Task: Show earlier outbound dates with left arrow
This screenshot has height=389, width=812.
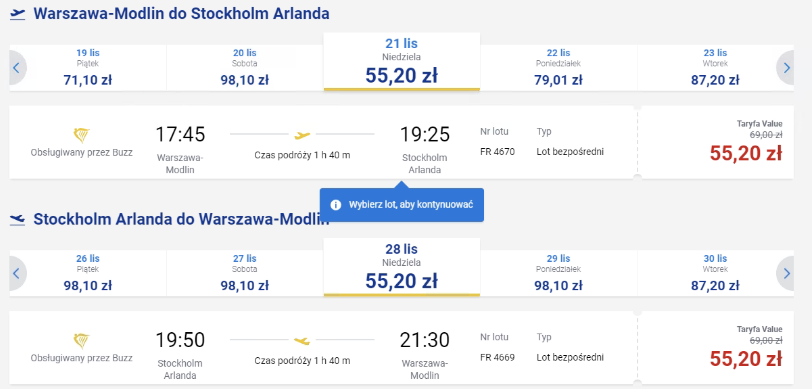Action: tap(17, 68)
